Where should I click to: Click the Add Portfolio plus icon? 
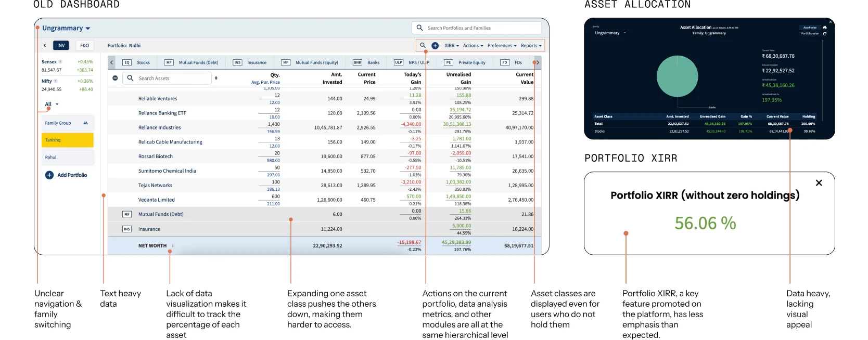click(49, 175)
